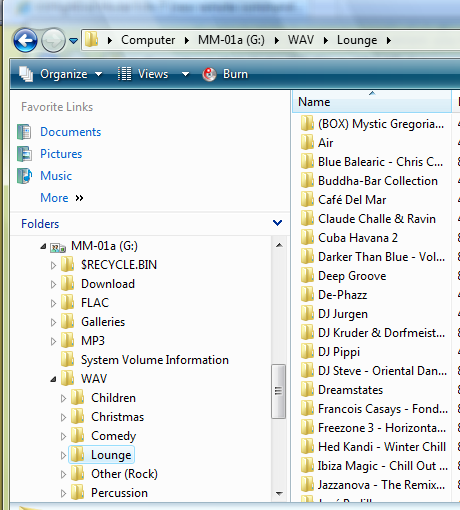Open Documents favorite link

coord(70,132)
